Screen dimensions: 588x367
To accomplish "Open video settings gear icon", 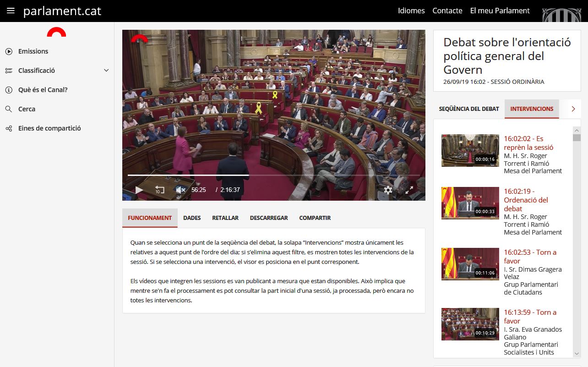I will pyautogui.click(x=388, y=190).
